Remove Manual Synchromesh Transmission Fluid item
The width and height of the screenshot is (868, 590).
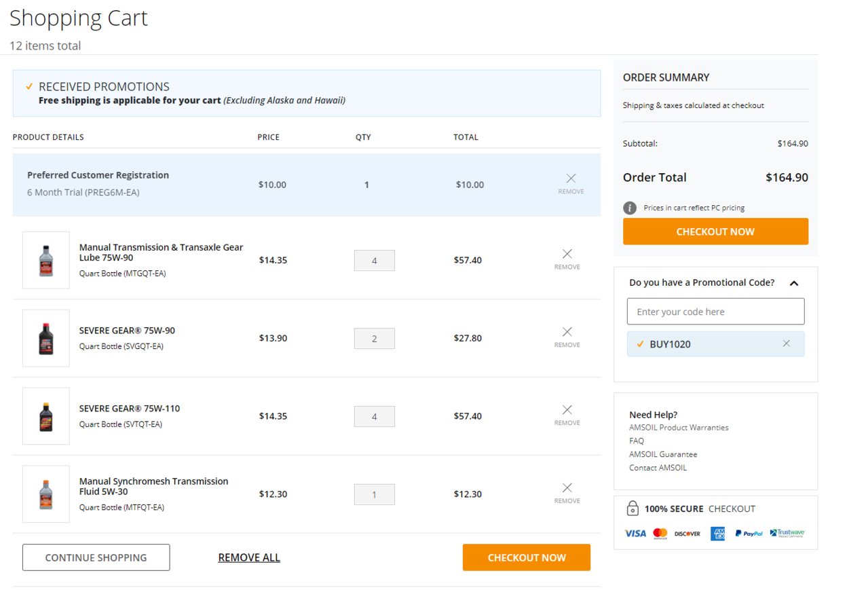point(567,493)
